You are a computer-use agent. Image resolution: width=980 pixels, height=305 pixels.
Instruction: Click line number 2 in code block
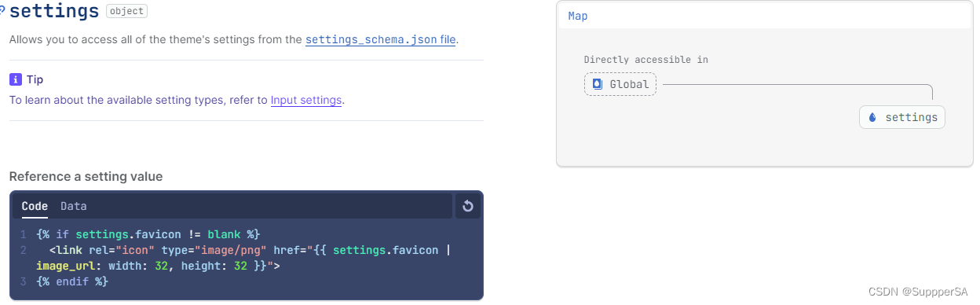click(24, 250)
